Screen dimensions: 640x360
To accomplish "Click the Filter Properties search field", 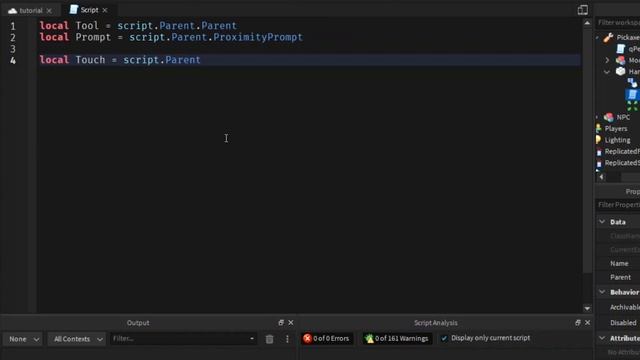I will [618, 204].
